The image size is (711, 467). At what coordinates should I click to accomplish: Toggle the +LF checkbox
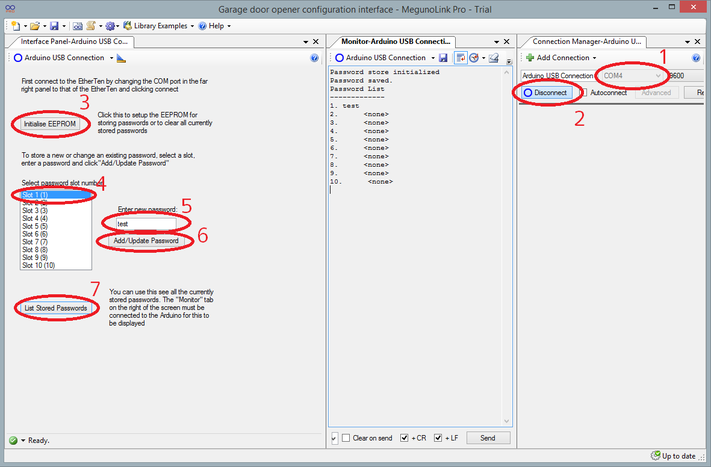(x=438, y=438)
